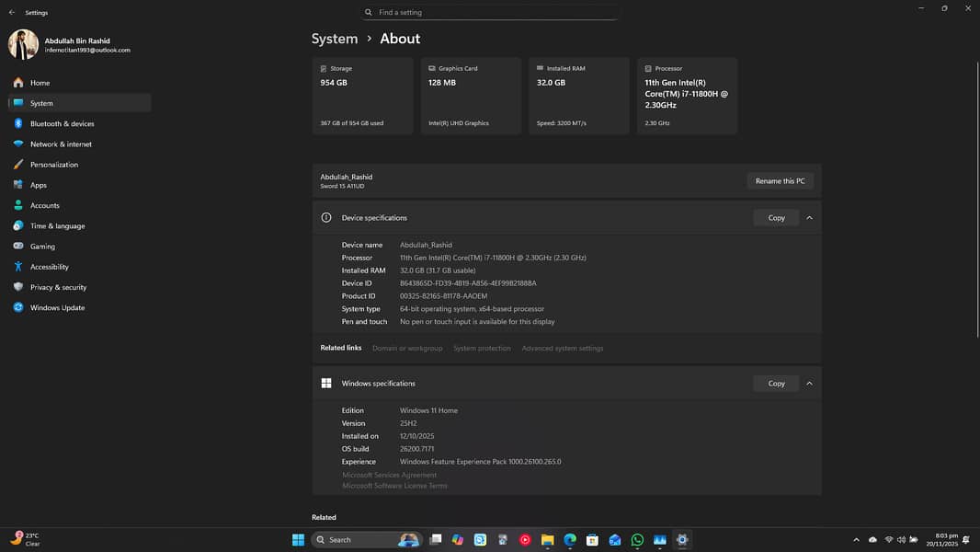Open Accessibility settings

[x=49, y=267]
